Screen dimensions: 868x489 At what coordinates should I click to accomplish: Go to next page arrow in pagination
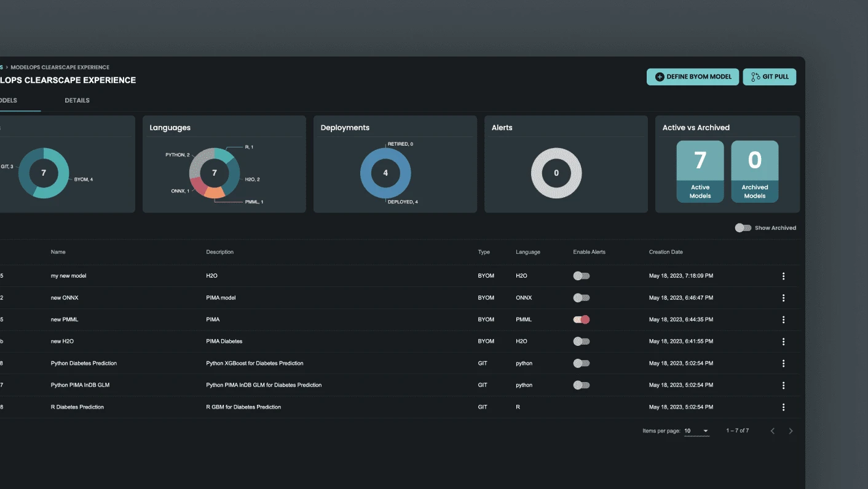[x=791, y=431]
